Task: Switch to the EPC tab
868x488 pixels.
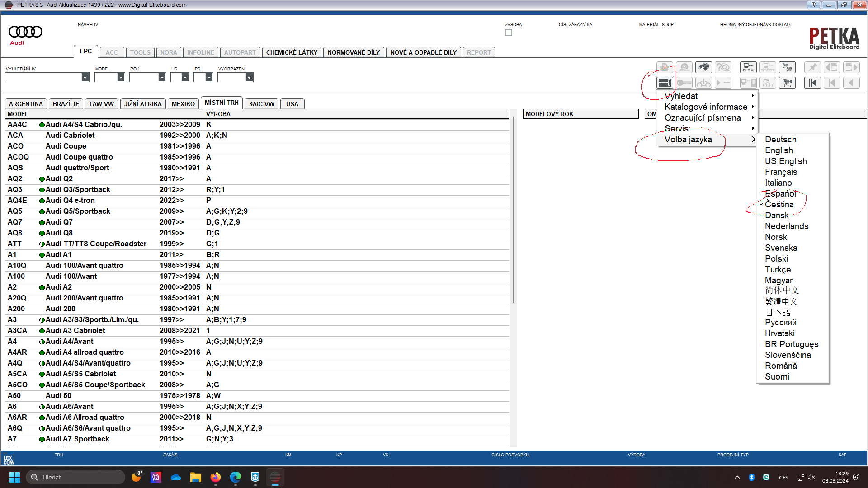Action: pos(86,52)
